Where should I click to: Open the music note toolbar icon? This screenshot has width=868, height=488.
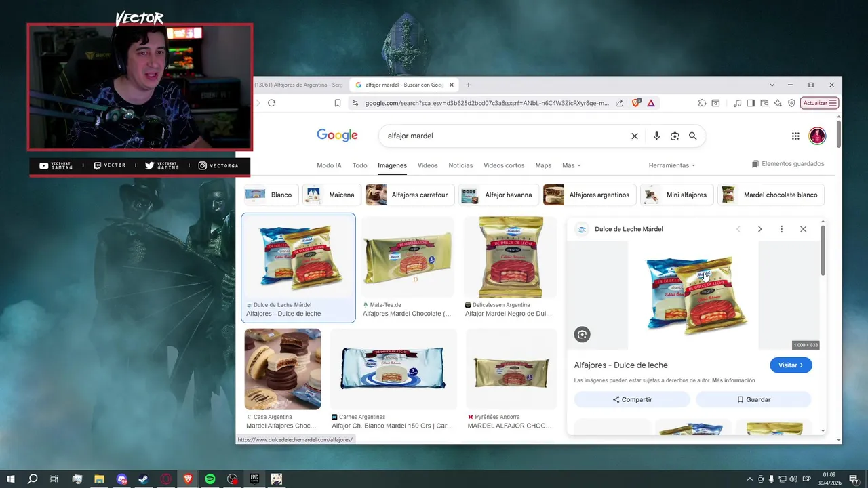(737, 103)
